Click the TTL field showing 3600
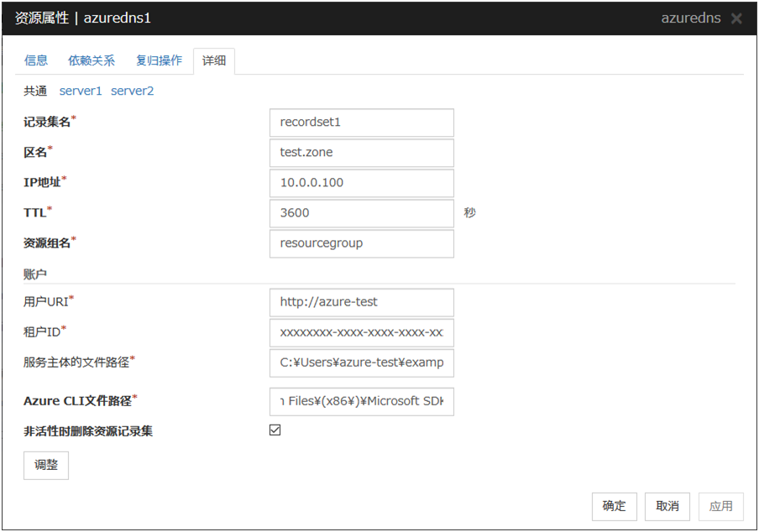Screen dimensions: 759x532 (361, 213)
